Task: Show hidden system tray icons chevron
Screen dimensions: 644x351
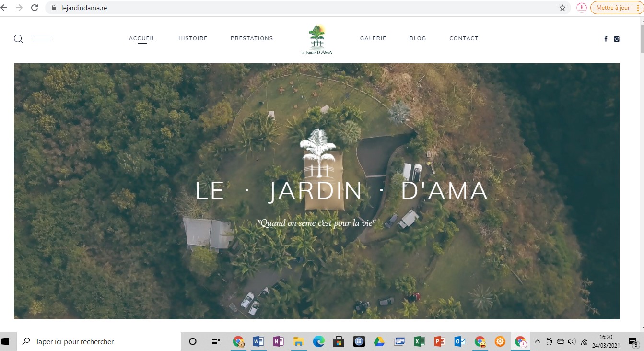Action: [538, 342]
